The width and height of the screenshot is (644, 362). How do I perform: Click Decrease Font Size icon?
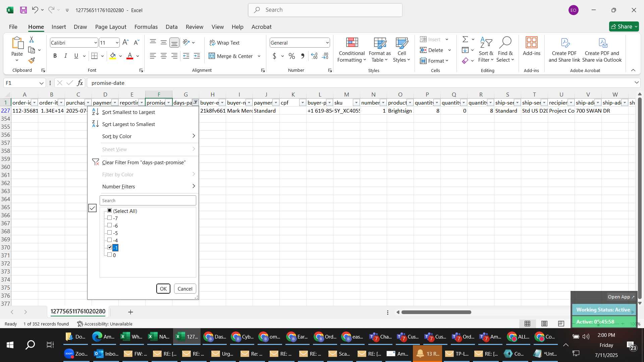(x=136, y=43)
